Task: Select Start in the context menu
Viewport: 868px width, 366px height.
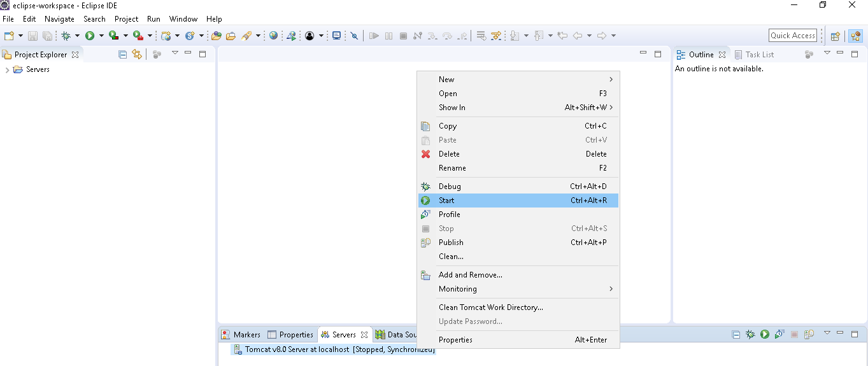Action: click(x=518, y=201)
